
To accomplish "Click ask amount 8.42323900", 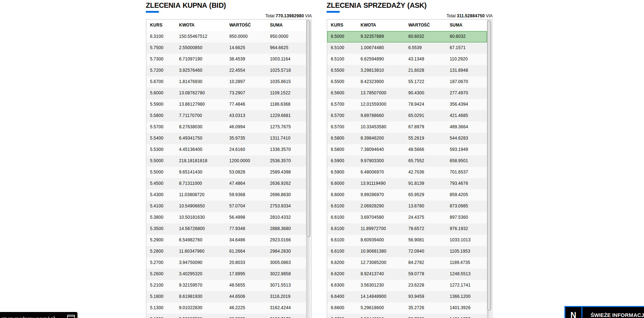I will tap(372, 82).
